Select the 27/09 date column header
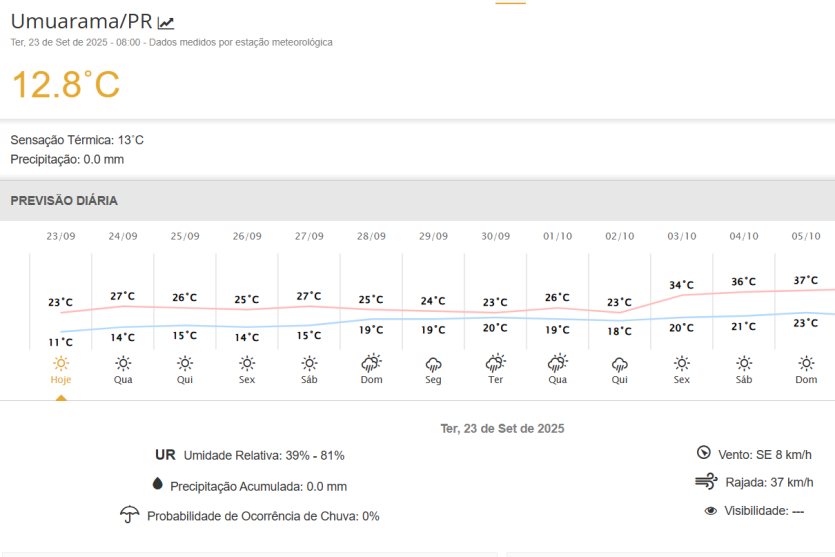Screen dimensions: 835x557 point(309,236)
